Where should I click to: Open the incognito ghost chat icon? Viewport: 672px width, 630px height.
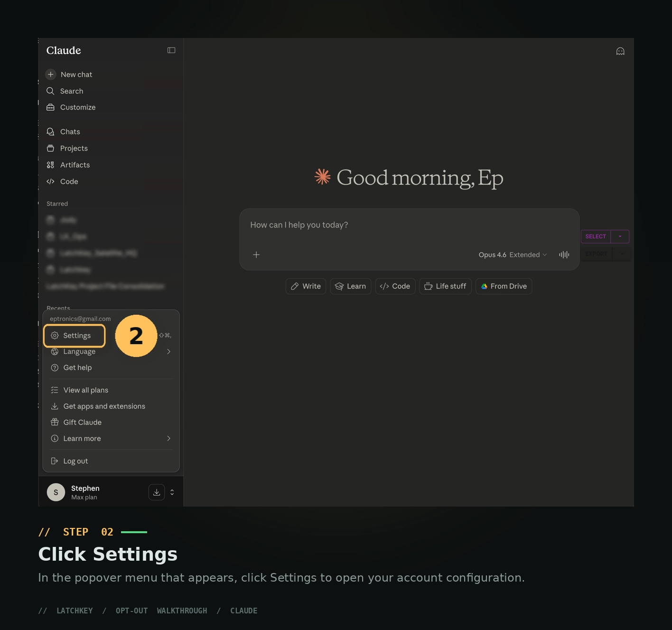[x=620, y=51]
